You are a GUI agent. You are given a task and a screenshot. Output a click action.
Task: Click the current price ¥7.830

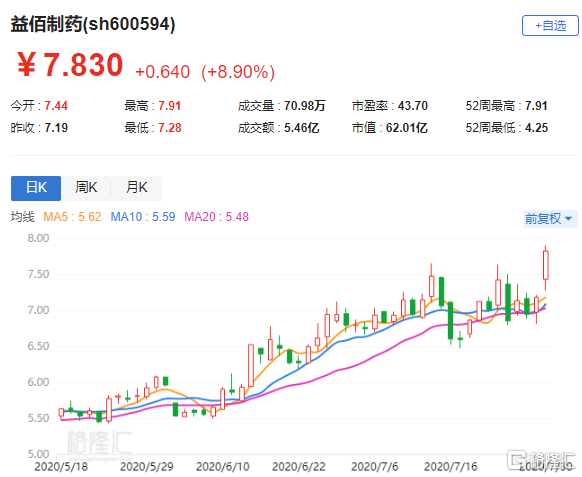[70, 65]
